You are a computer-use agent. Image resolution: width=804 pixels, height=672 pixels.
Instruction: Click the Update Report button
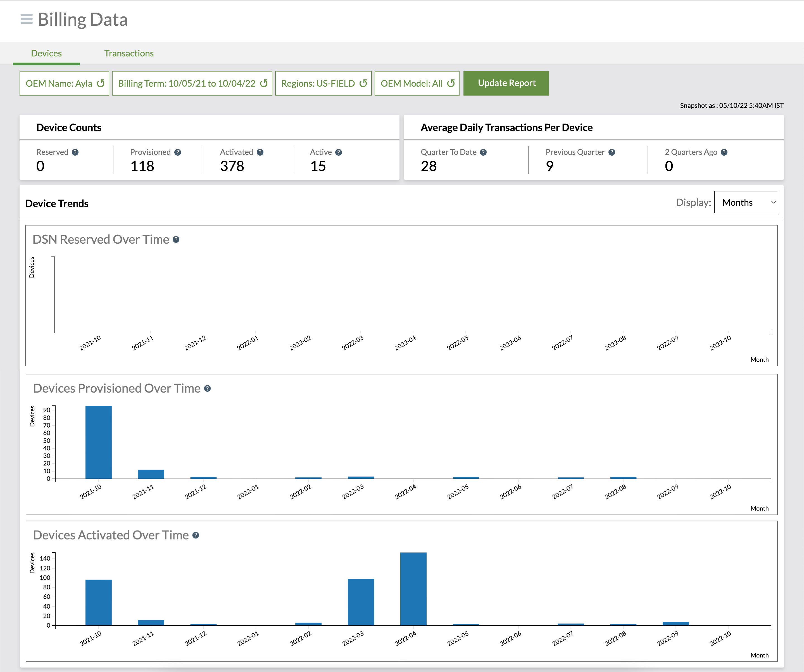(x=506, y=83)
